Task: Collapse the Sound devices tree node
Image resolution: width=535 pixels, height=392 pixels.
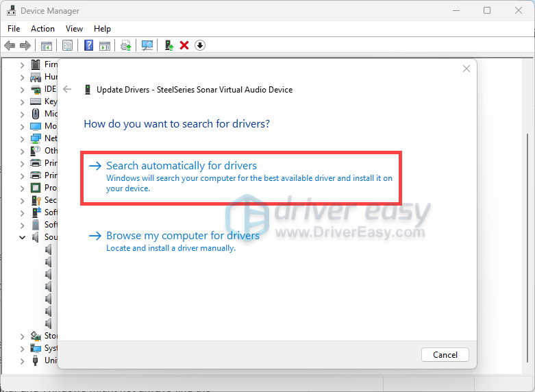Action: click(x=23, y=237)
